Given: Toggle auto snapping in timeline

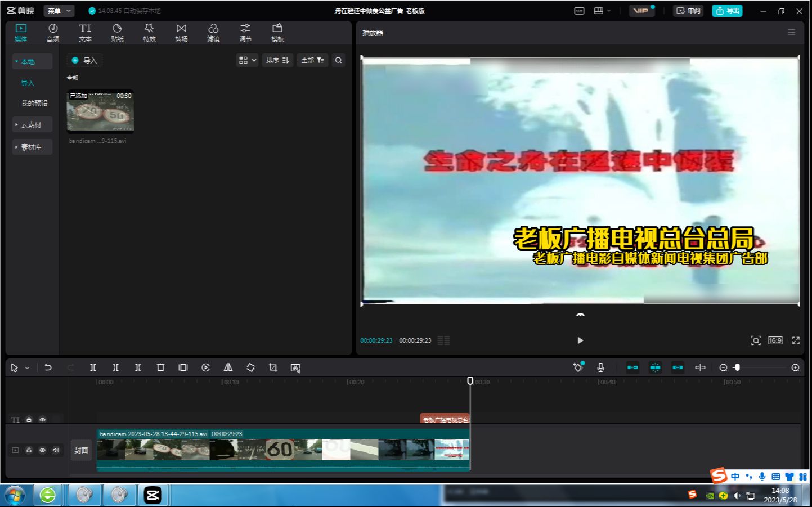Looking at the screenshot, I should 655,367.
